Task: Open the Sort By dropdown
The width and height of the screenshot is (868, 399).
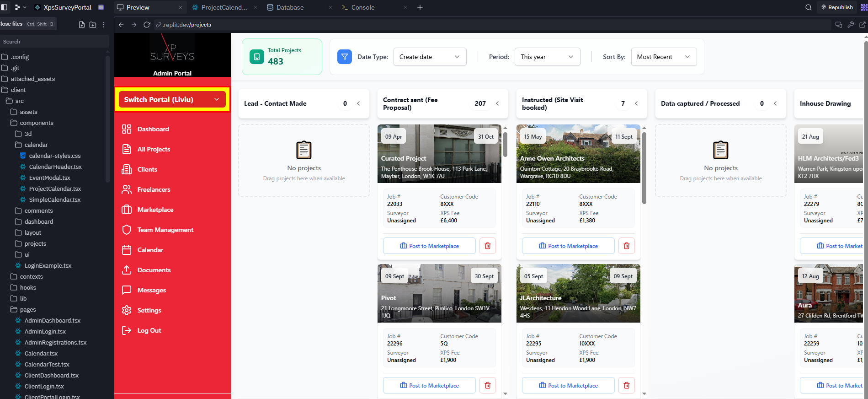Action: (664, 57)
